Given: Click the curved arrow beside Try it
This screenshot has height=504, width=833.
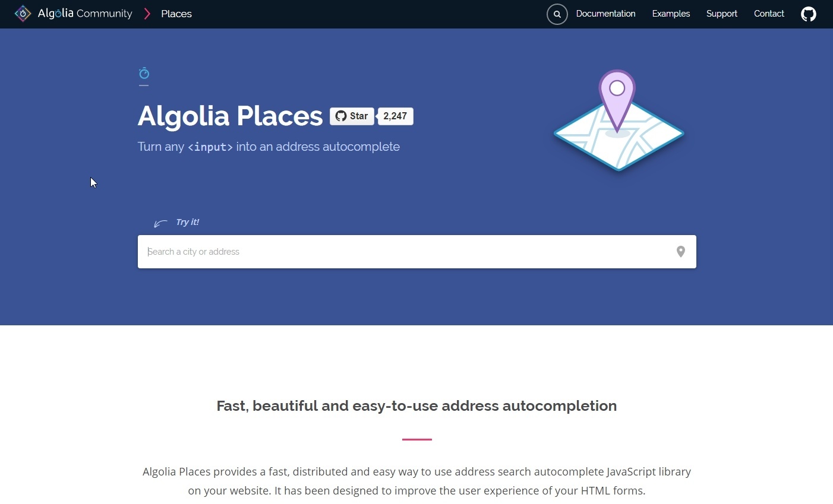Looking at the screenshot, I should (x=160, y=224).
